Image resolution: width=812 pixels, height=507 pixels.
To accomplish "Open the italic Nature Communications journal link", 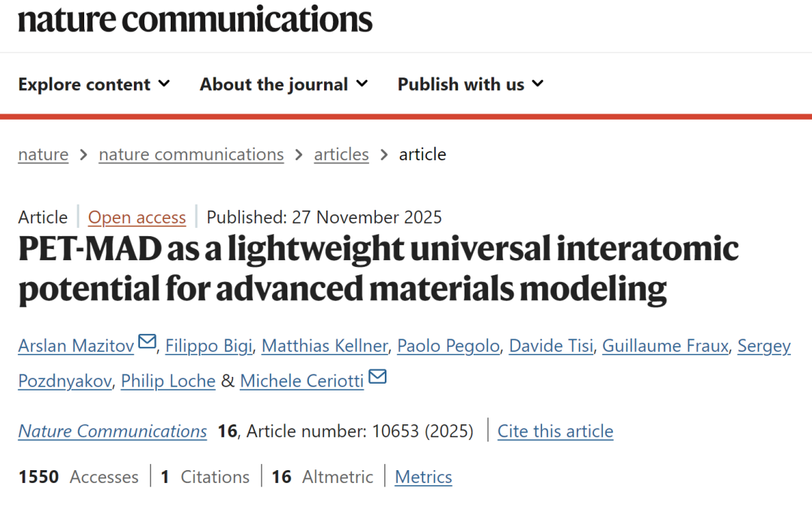I will (113, 431).
